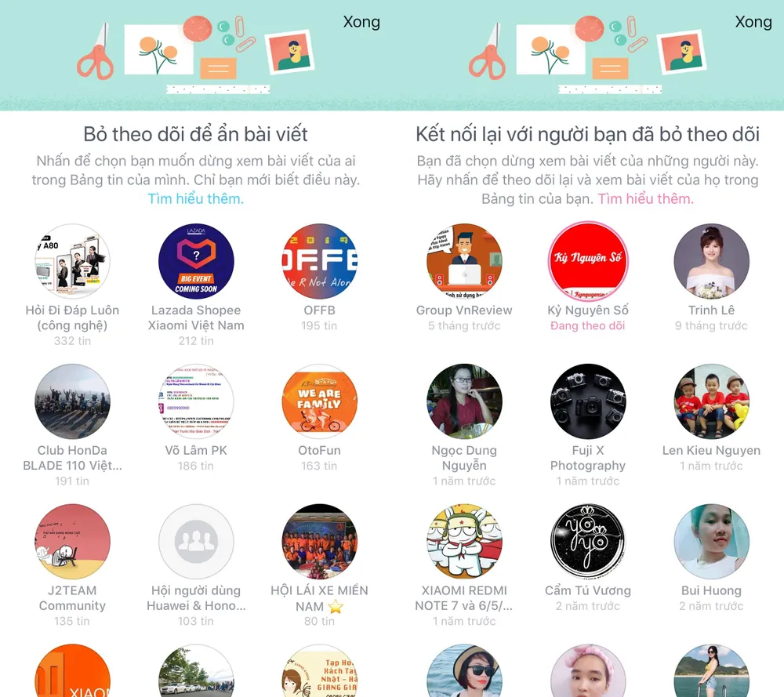This screenshot has width=784, height=697.
Task: Select the Võ Lâm PK avatar
Action: [x=196, y=401]
